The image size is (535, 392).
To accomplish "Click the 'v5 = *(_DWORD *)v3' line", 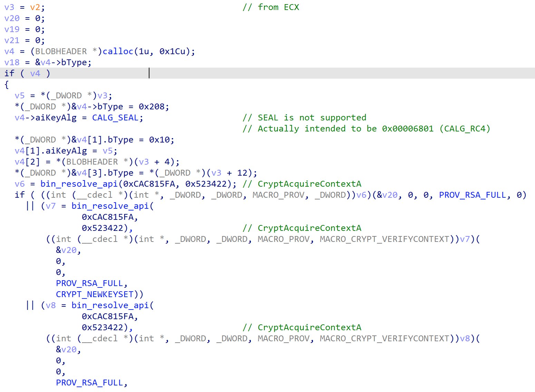I will 64,96.
